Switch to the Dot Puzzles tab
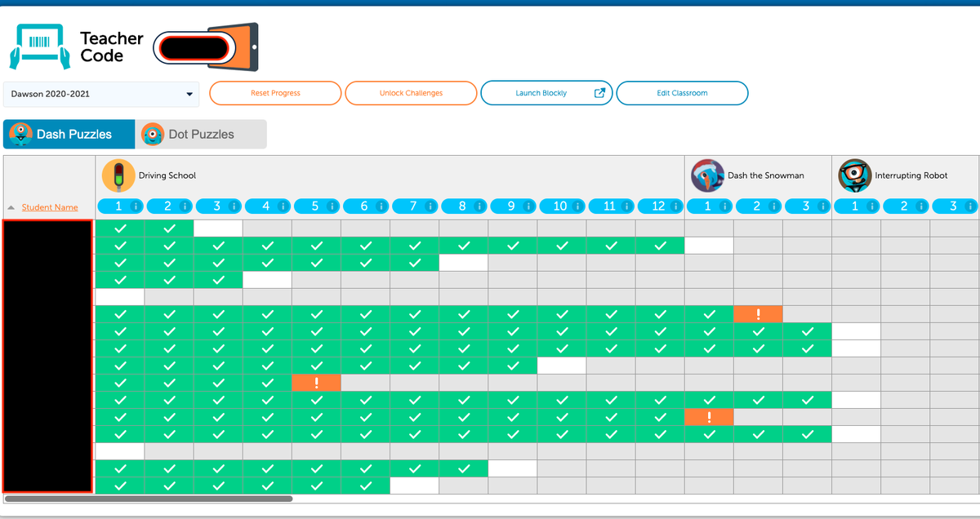 201,135
